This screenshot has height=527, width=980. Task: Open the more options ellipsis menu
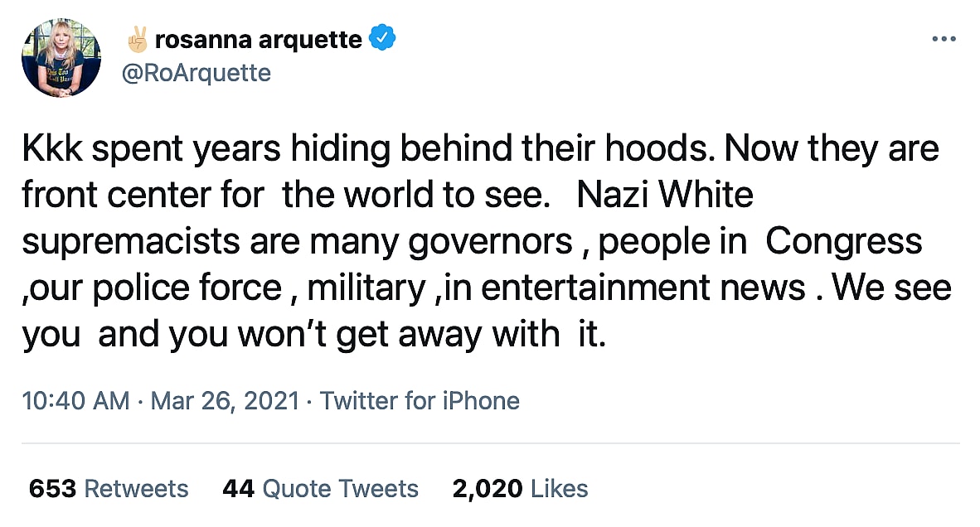click(x=944, y=40)
